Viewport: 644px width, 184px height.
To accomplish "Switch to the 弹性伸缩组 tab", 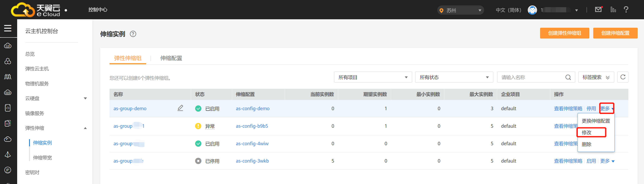I will click(x=128, y=58).
